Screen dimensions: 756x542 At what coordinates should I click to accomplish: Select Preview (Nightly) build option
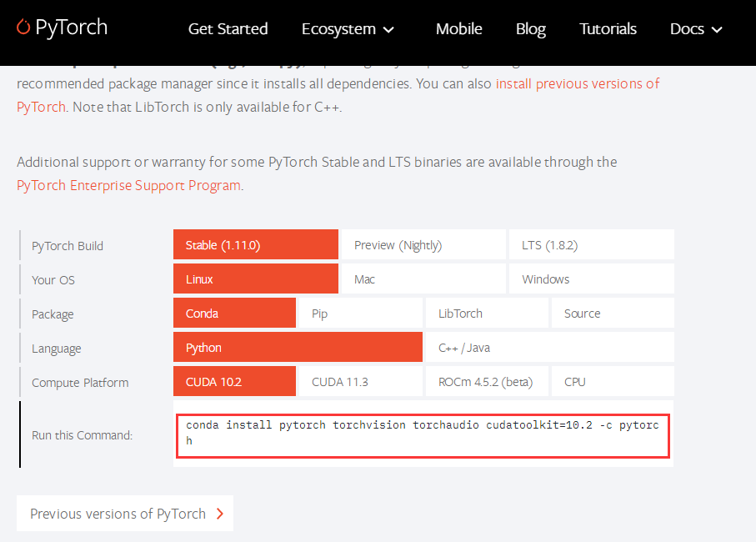[x=423, y=245]
